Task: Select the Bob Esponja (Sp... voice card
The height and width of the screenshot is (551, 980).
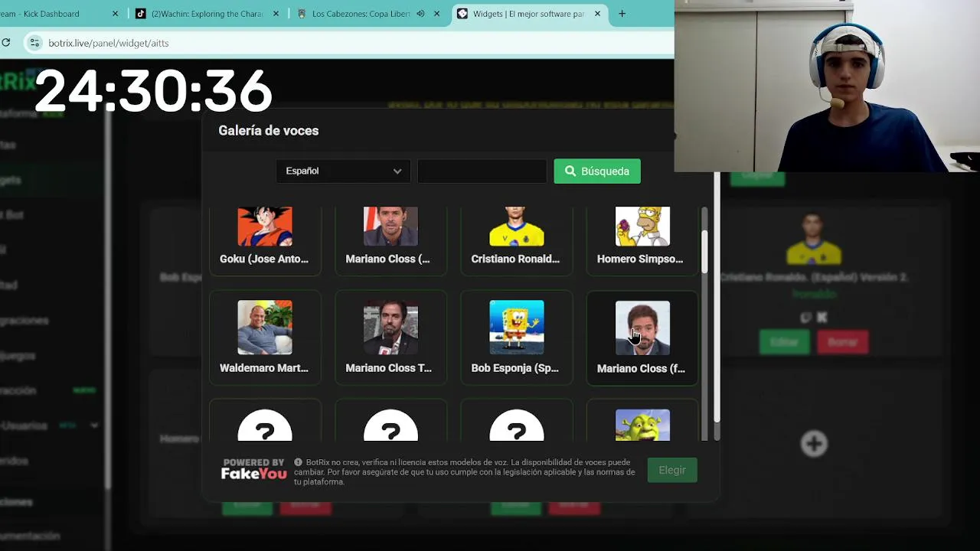Action: [x=516, y=337]
